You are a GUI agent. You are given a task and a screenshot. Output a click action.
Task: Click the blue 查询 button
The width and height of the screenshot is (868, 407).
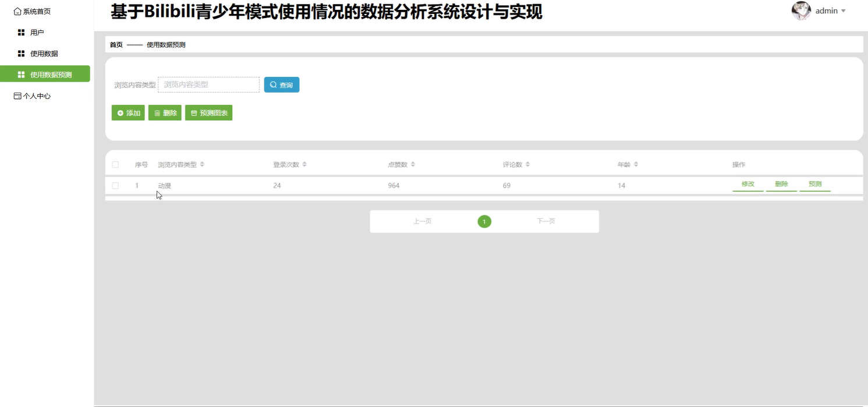[x=282, y=85]
